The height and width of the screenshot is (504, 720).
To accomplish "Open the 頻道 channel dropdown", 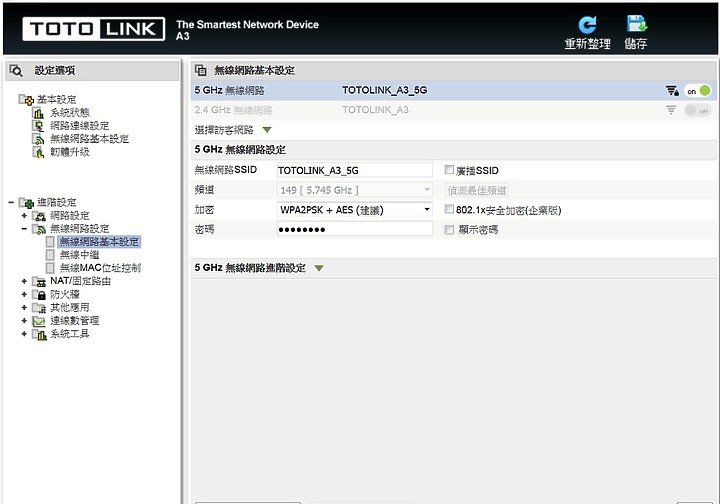I will [354, 190].
